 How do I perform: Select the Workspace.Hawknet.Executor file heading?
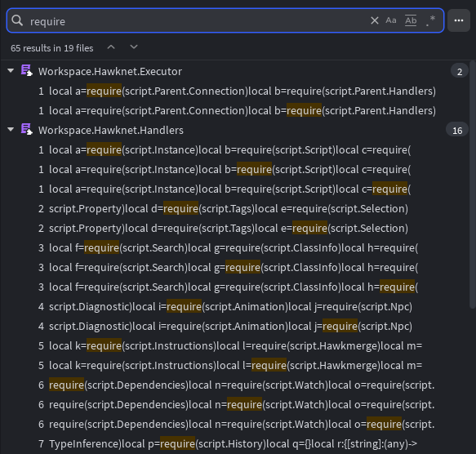[x=110, y=72]
